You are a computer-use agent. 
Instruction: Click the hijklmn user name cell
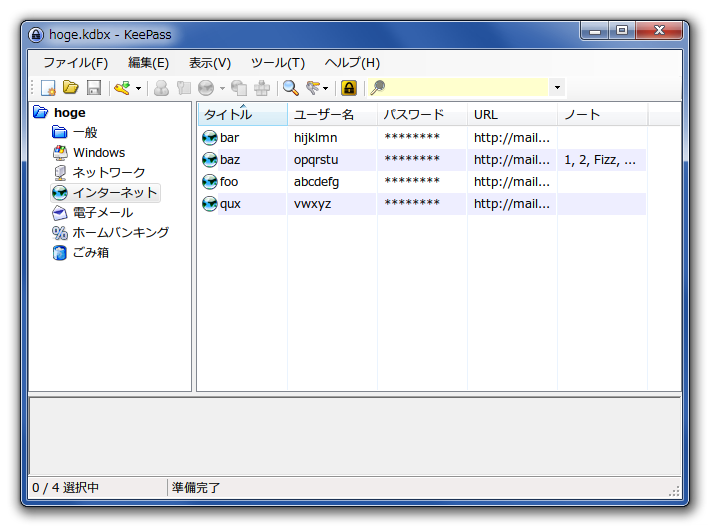pyautogui.click(x=316, y=138)
